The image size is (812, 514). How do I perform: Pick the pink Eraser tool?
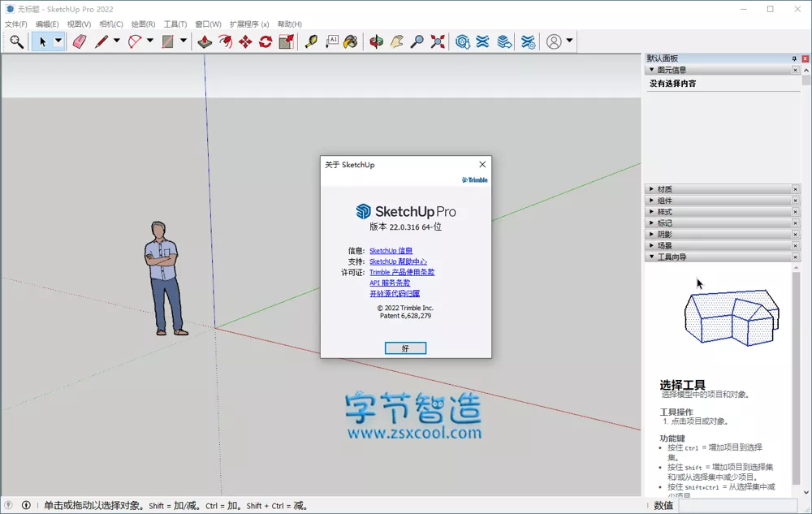click(80, 41)
